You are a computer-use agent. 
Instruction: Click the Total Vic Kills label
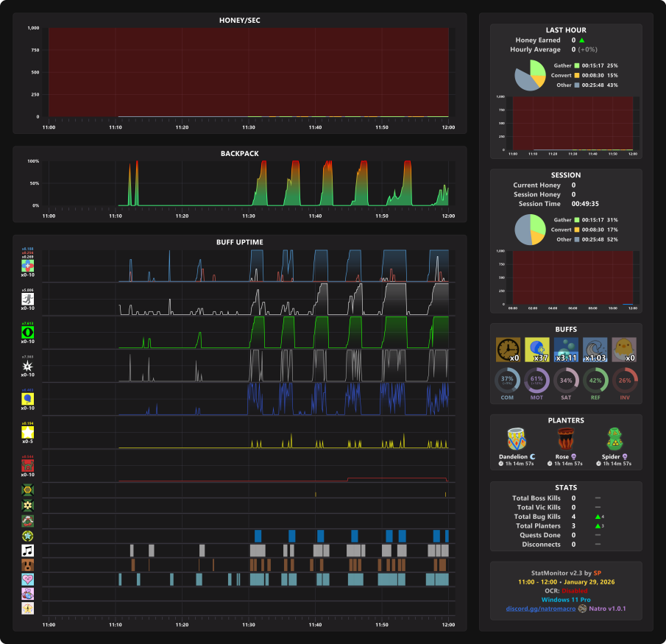pos(539,507)
